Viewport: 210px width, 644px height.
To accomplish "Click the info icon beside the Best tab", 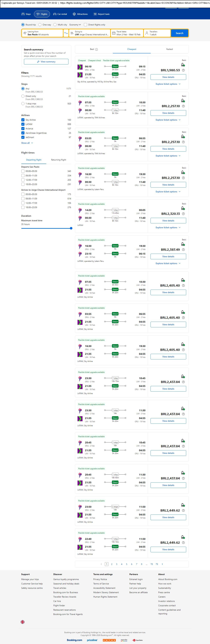I will pyautogui.click(x=97, y=49).
